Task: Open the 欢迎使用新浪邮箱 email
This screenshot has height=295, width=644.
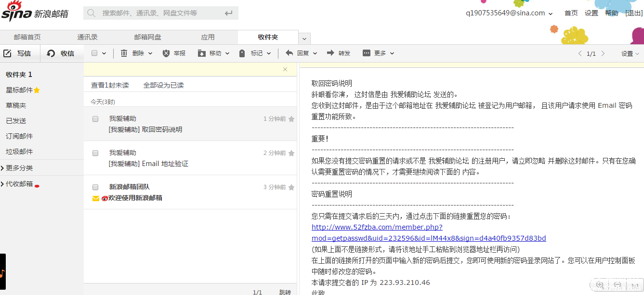Action: coord(135,198)
